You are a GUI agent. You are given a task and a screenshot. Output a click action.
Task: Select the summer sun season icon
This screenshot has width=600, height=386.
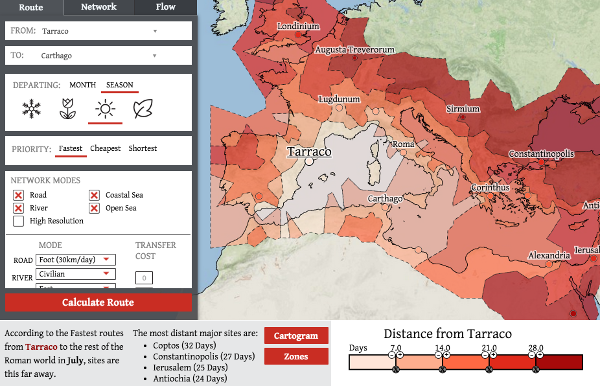[x=105, y=109]
